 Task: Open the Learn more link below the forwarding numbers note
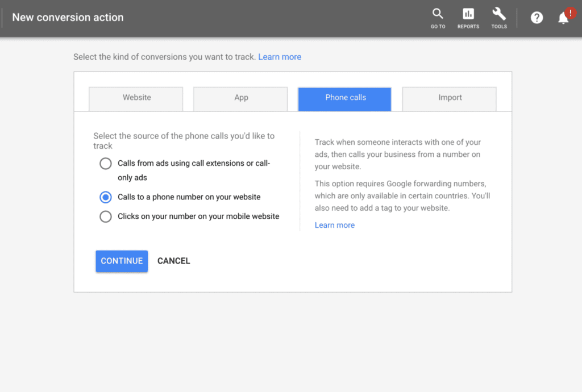[335, 225]
